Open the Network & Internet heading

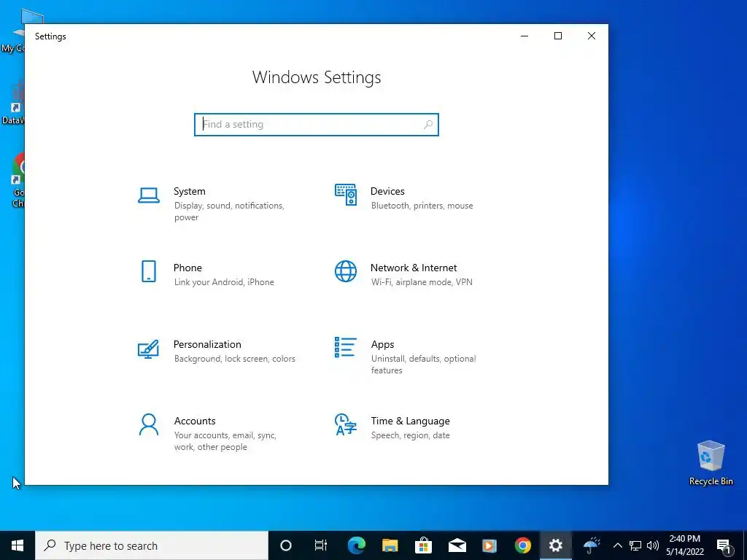click(414, 268)
